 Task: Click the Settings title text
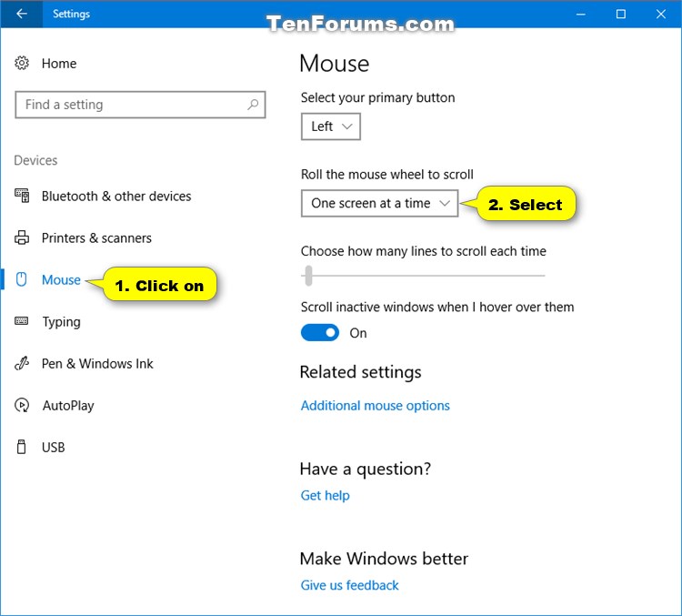pyautogui.click(x=71, y=14)
